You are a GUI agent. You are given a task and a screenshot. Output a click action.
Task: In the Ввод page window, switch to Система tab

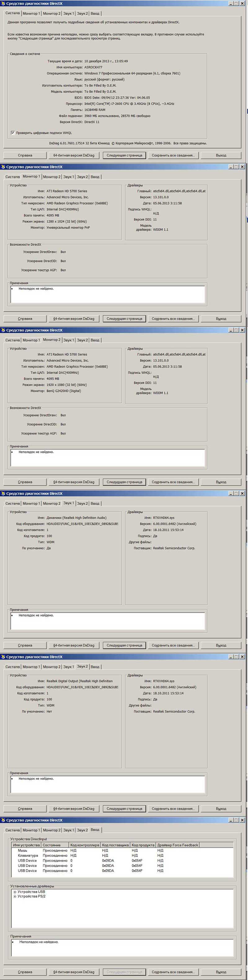point(13,830)
